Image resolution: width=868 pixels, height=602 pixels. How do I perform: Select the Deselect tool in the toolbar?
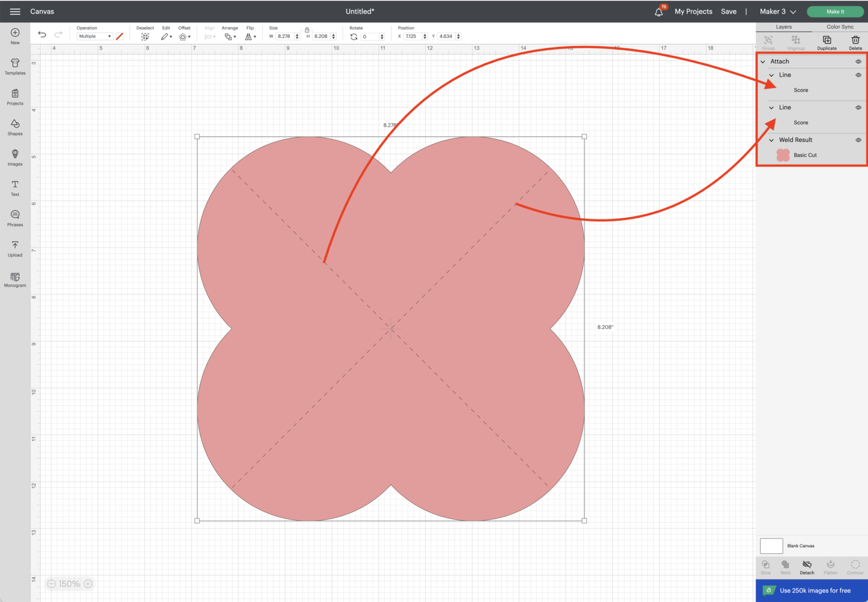click(x=145, y=36)
